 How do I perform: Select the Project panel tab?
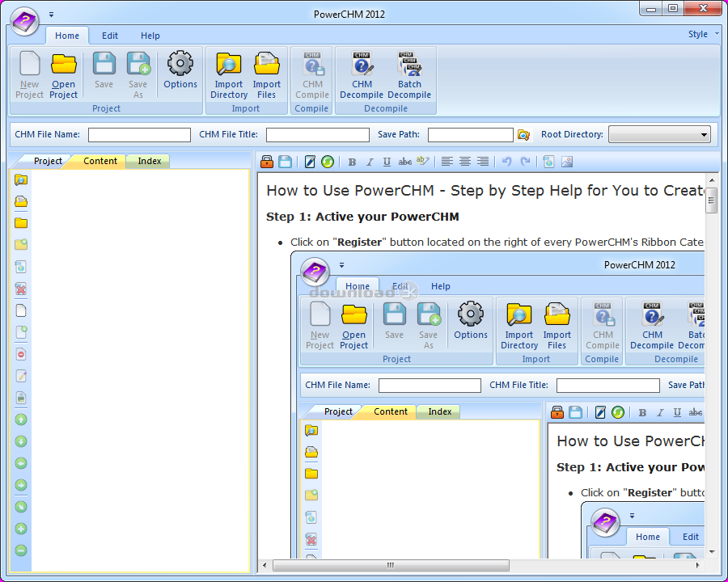tap(48, 161)
